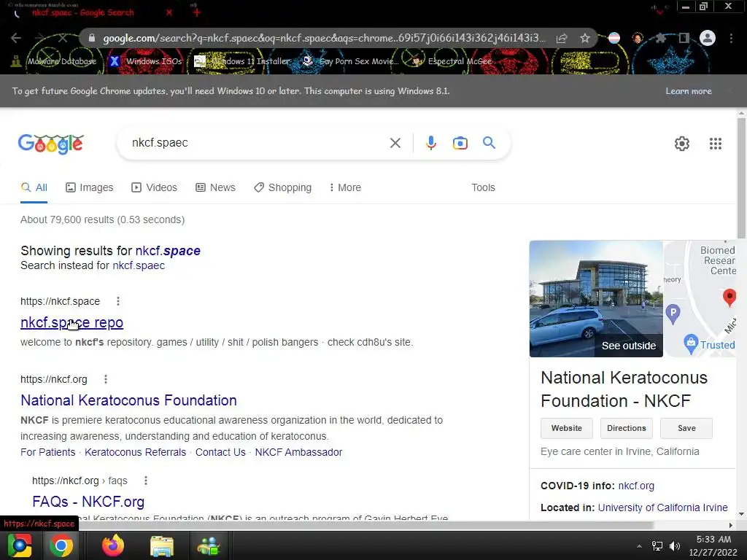The height and width of the screenshot is (560, 747).
Task: Open the nkcf.space repo result
Action: [72, 322]
